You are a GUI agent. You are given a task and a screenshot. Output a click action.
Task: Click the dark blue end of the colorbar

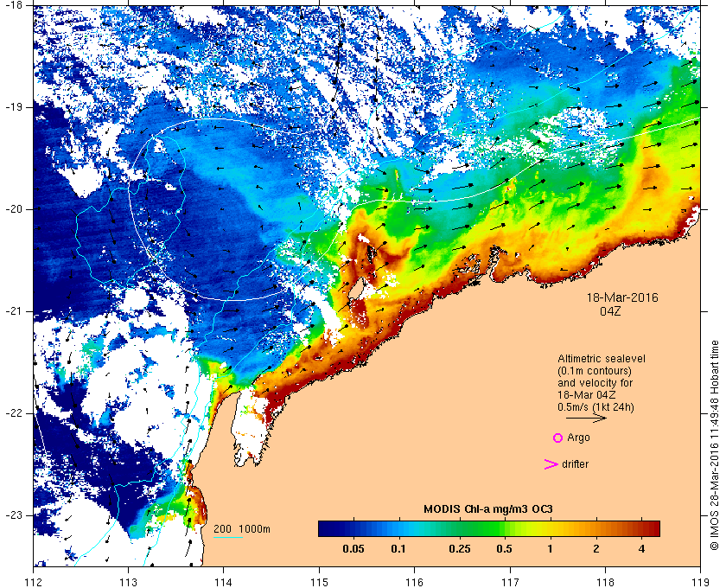coord(327,528)
